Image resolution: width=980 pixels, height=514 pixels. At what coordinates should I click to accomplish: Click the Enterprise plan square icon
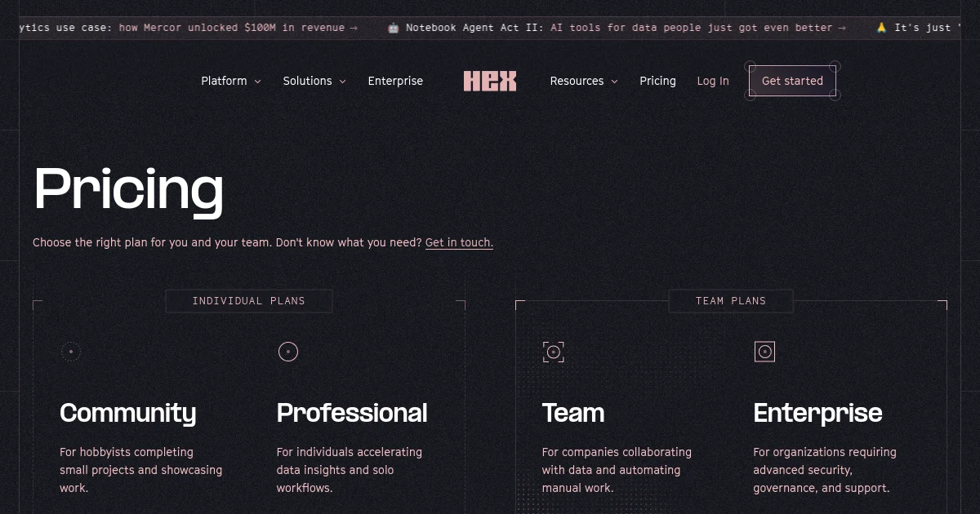tap(764, 352)
